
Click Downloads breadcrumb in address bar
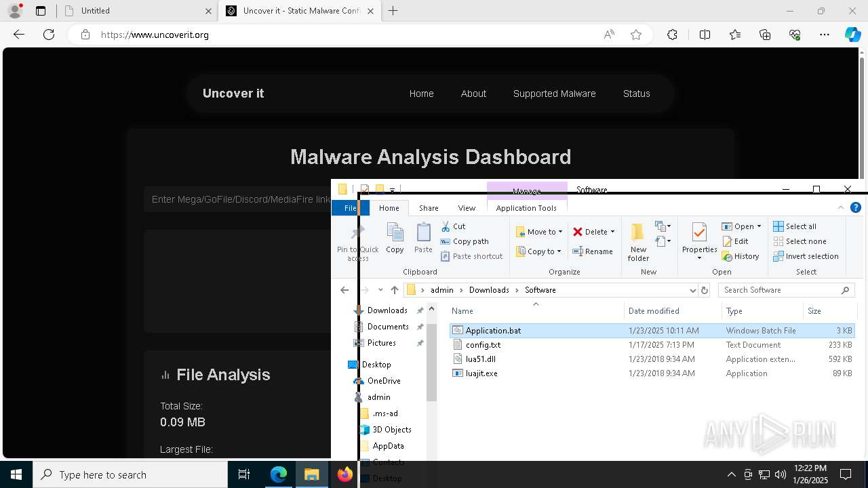(489, 290)
